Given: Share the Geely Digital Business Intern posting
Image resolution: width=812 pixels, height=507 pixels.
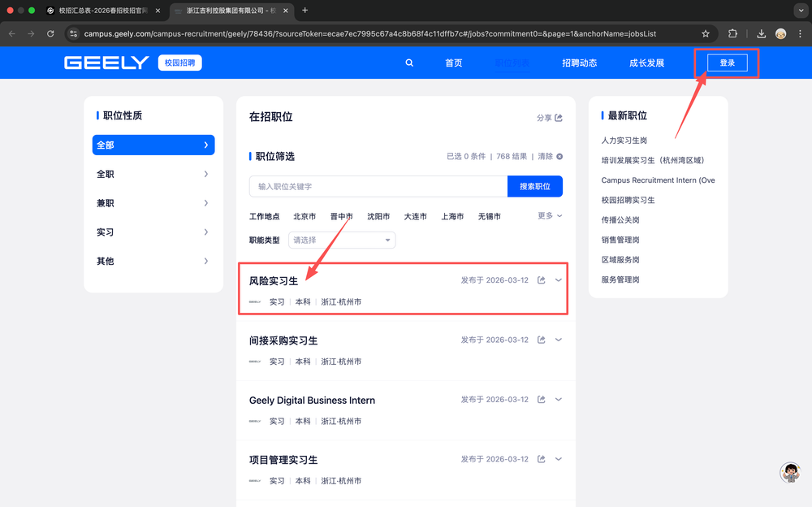Looking at the screenshot, I should tap(542, 400).
